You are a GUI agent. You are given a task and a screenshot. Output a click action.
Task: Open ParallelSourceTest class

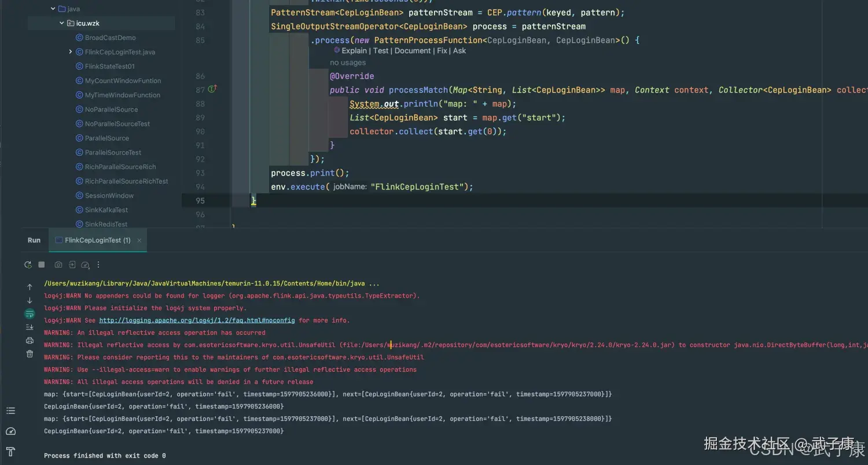click(113, 152)
